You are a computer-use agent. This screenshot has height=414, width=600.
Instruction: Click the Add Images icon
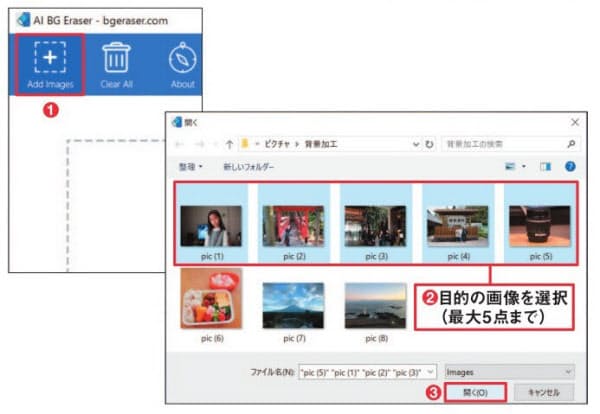(x=50, y=57)
